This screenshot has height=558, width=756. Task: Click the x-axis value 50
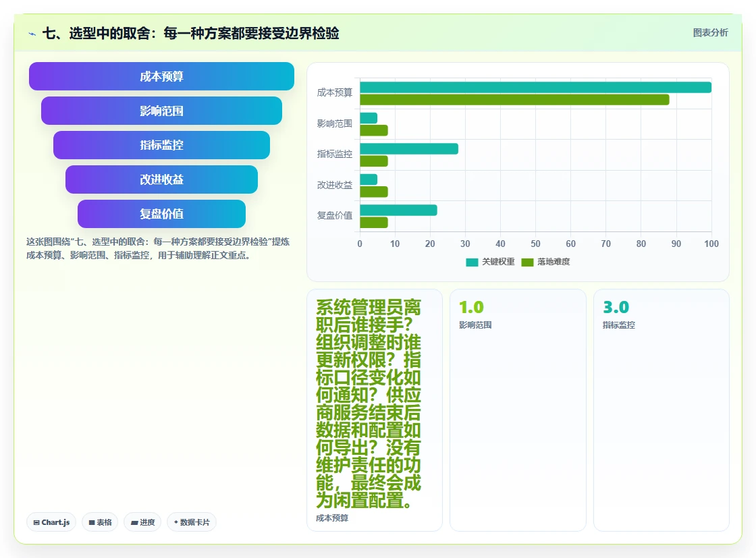tap(535, 244)
